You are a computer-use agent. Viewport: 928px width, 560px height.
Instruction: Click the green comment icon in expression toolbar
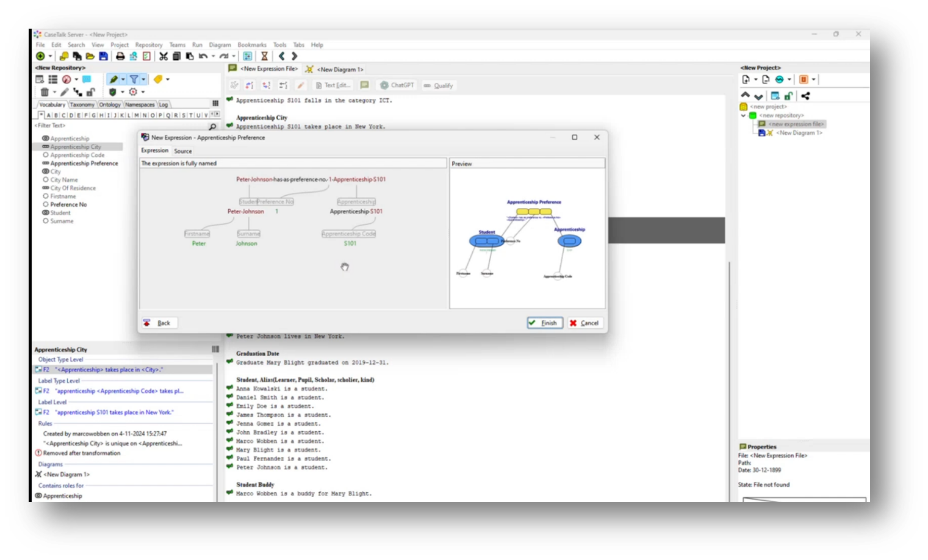click(x=364, y=85)
